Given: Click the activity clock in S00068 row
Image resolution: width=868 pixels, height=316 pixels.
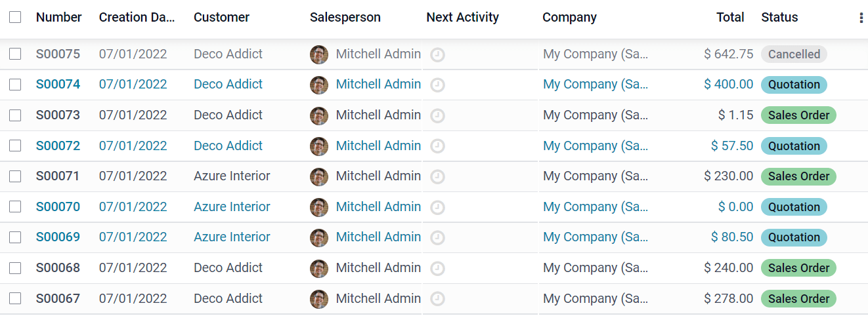Looking at the screenshot, I should pyautogui.click(x=437, y=268).
